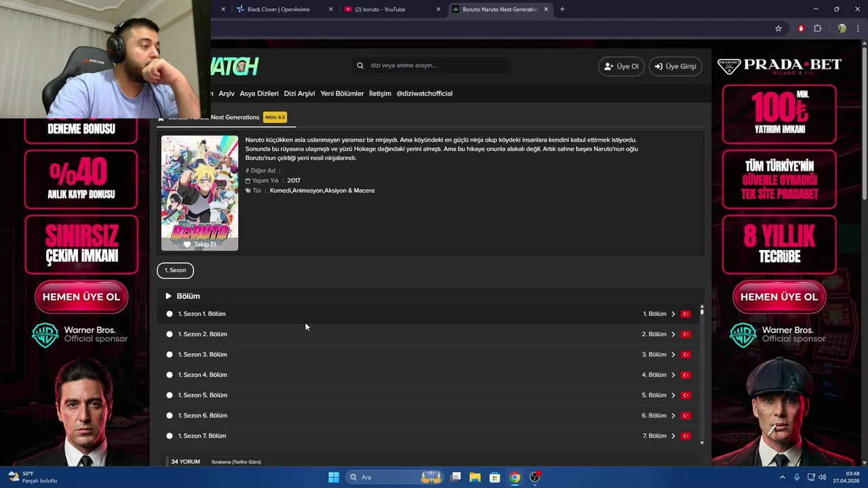Click the Turkish flag icon for 7. Bölüm

coord(686,436)
